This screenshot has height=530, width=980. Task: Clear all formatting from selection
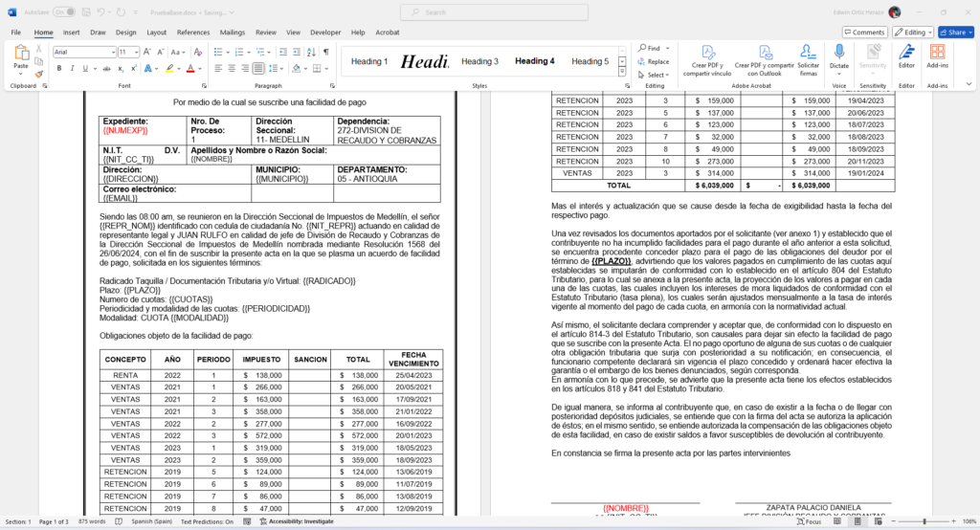(x=197, y=52)
